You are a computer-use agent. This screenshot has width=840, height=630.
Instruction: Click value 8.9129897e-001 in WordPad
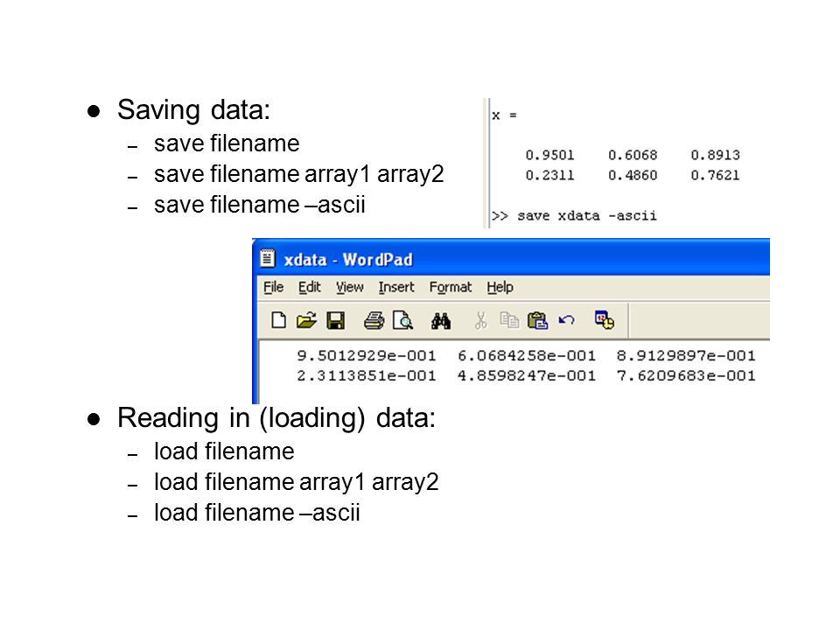pos(686,356)
